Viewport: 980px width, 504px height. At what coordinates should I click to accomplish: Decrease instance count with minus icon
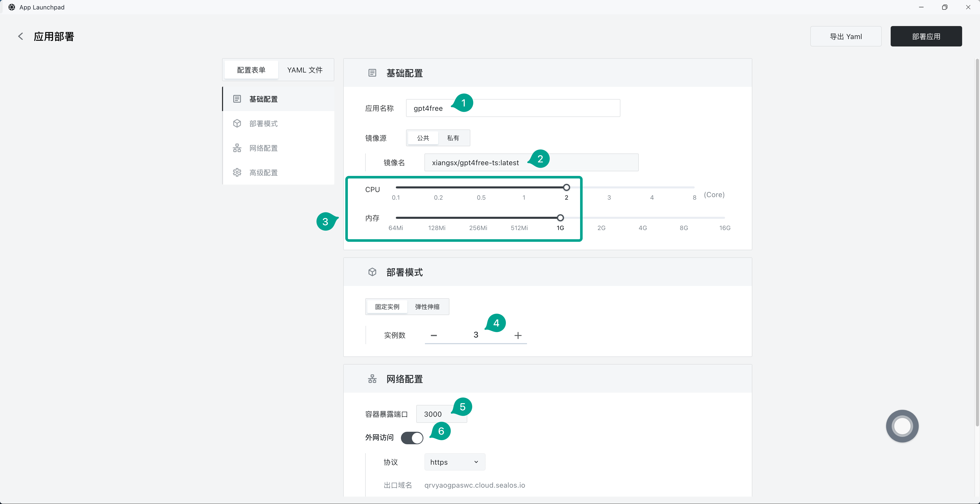(x=434, y=335)
